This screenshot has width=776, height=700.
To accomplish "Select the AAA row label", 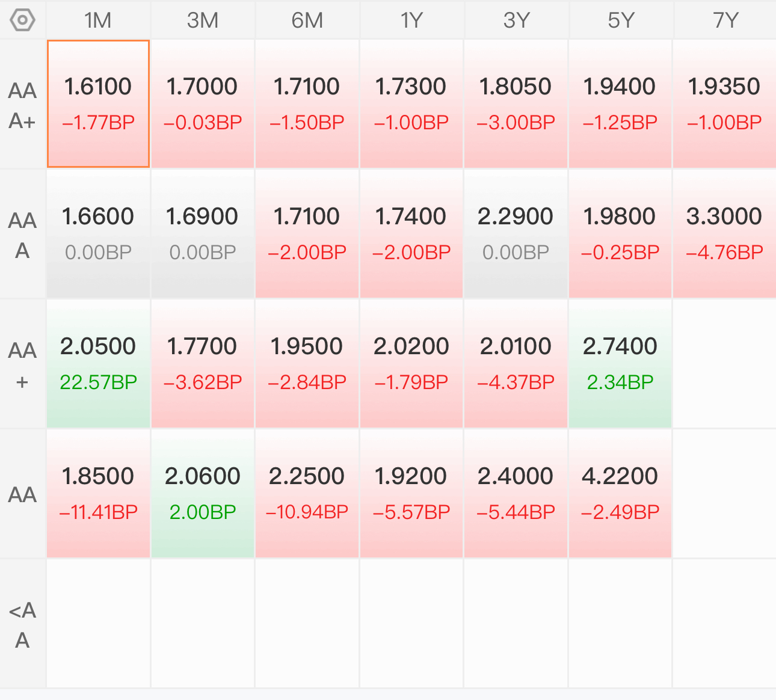I will click(x=23, y=235).
